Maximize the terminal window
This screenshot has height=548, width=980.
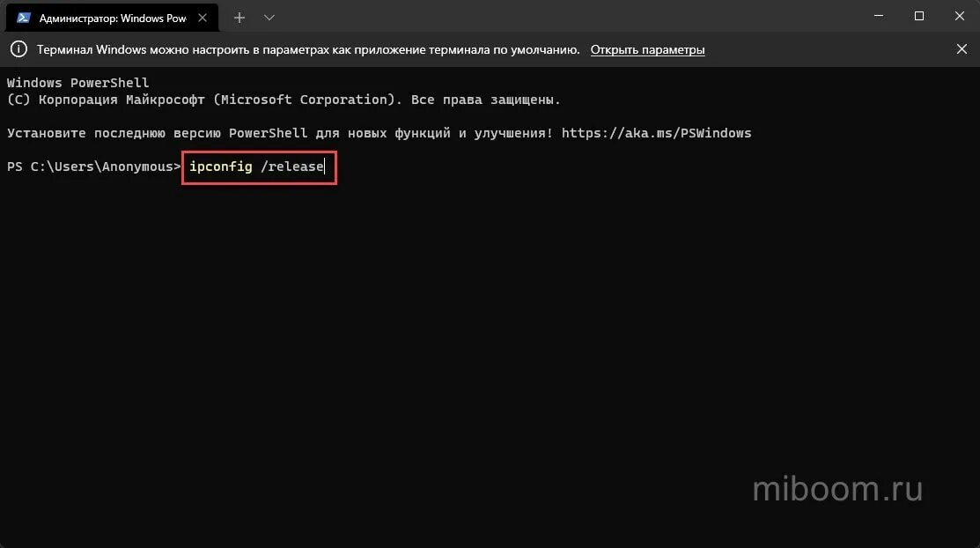(918, 16)
